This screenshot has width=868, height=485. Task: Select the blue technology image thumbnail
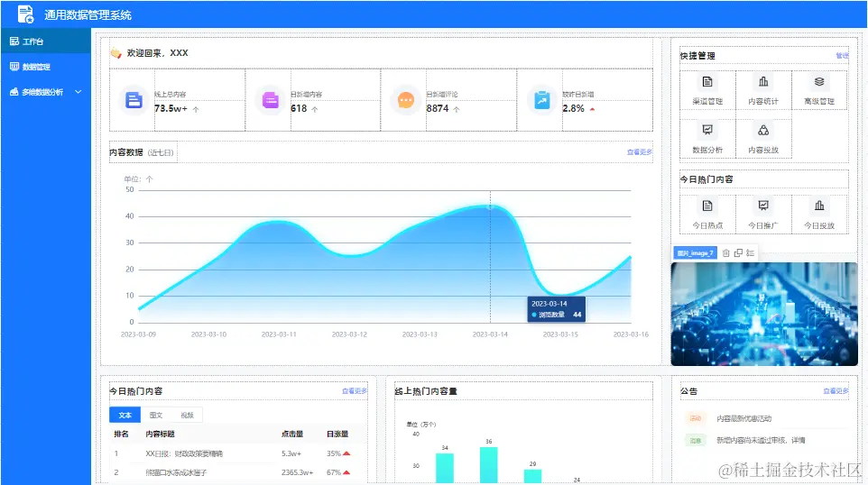(764, 314)
